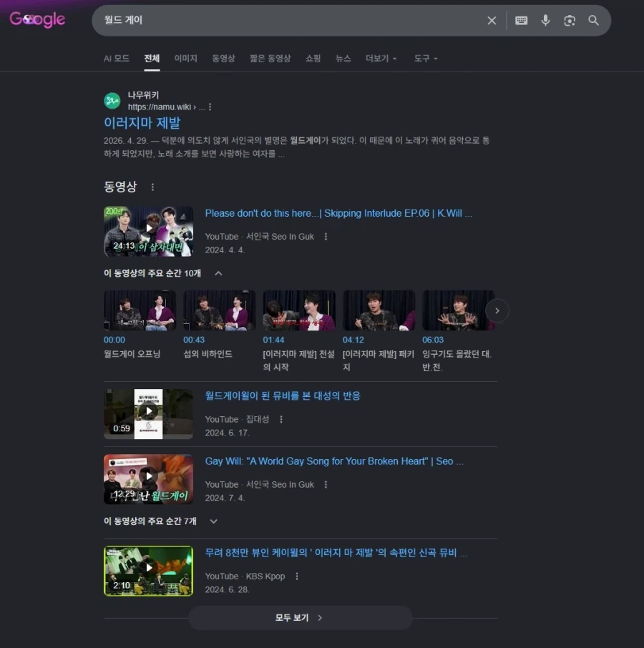Viewport: 644px width, 648px height.
Task: Jump to 04:12 이러지마 제발 패키지 moment
Action: (379, 330)
